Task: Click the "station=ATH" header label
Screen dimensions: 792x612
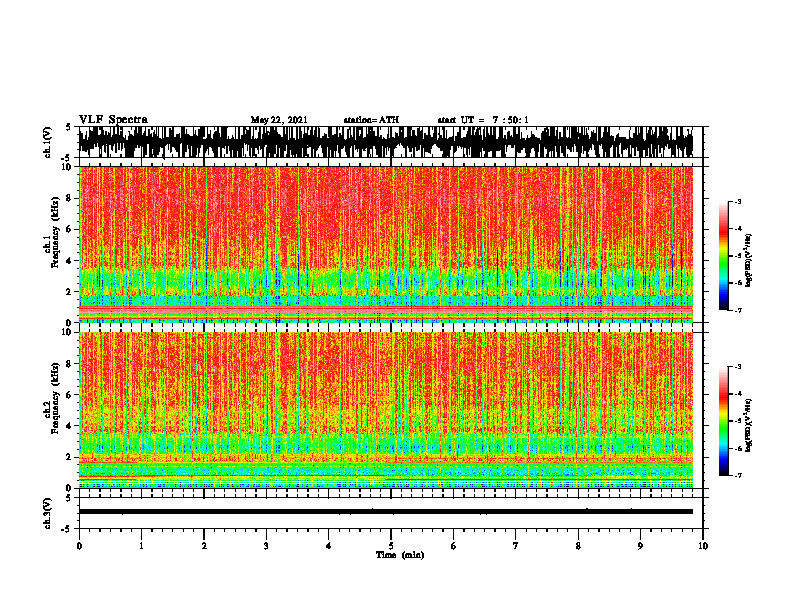Action: click(371, 120)
